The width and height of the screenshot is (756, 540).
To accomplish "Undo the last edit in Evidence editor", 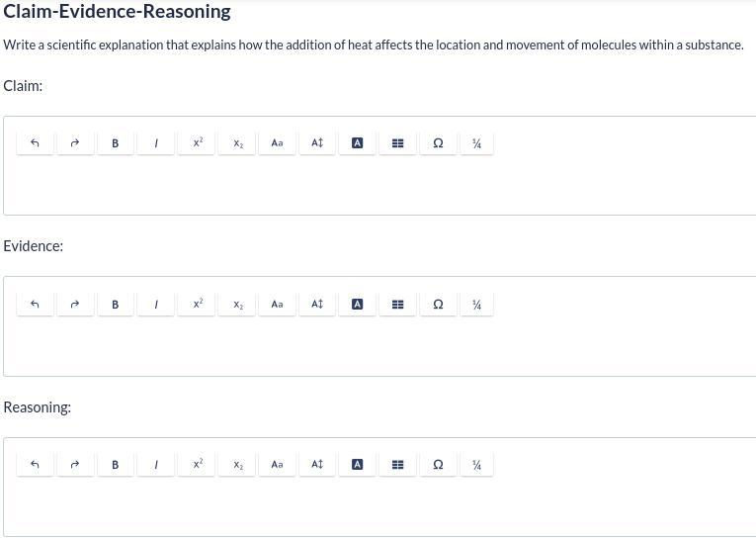I will (x=35, y=305).
